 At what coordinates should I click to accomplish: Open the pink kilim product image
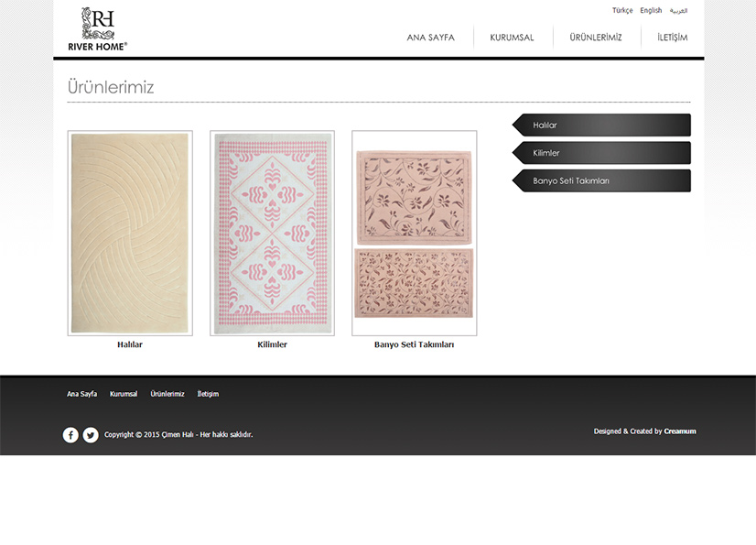[272, 234]
